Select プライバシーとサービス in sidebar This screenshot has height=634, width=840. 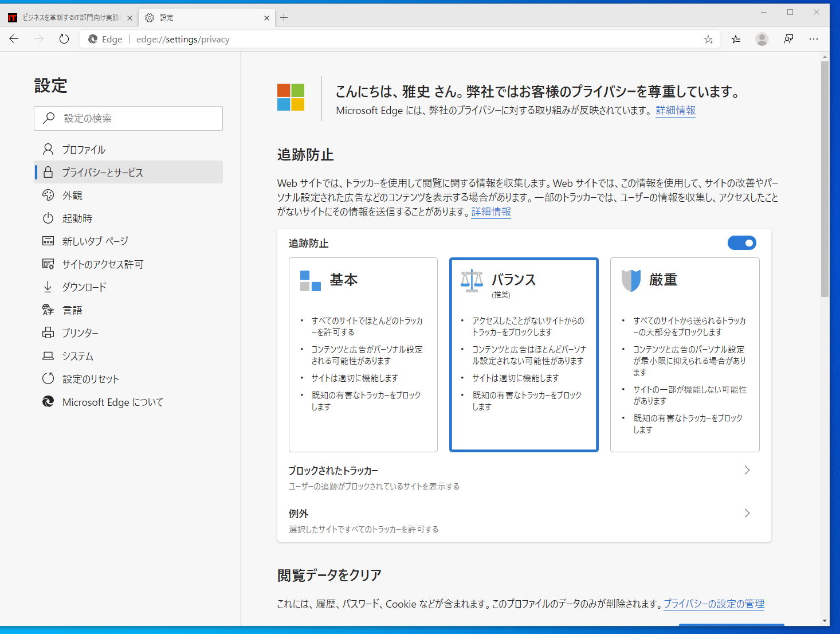[x=128, y=172]
